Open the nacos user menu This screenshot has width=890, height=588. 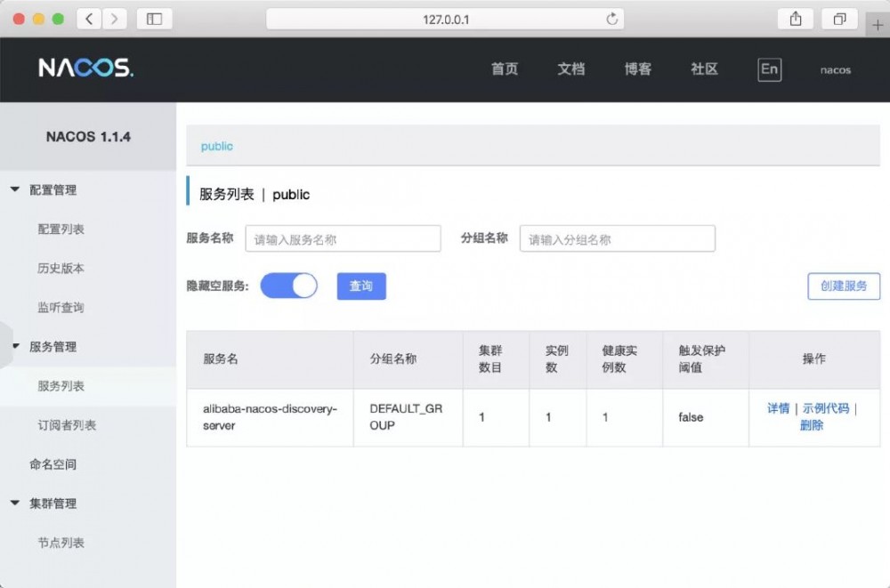[x=835, y=69]
